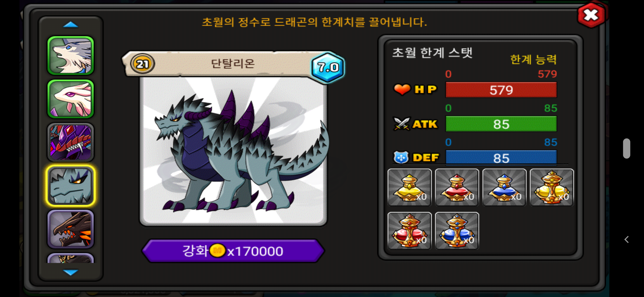Select the grey wolf dragon portrait
Screen dimensions: 644x297
click(x=71, y=55)
